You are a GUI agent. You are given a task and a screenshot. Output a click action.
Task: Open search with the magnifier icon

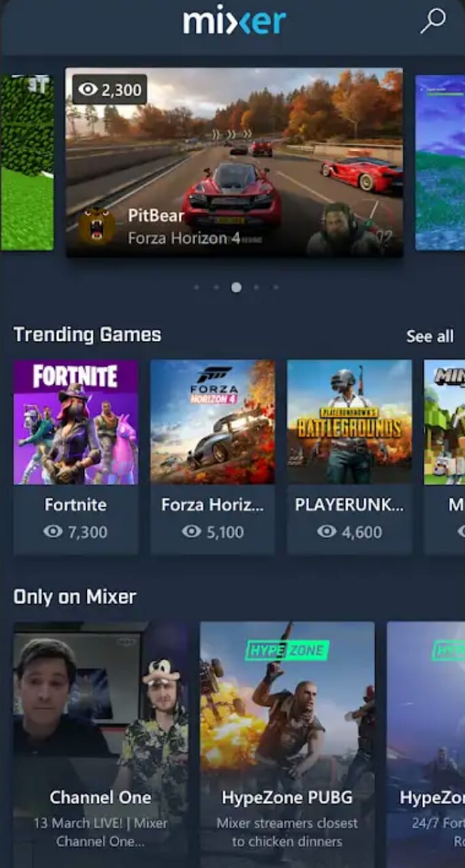pyautogui.click(x=432, y=21)
